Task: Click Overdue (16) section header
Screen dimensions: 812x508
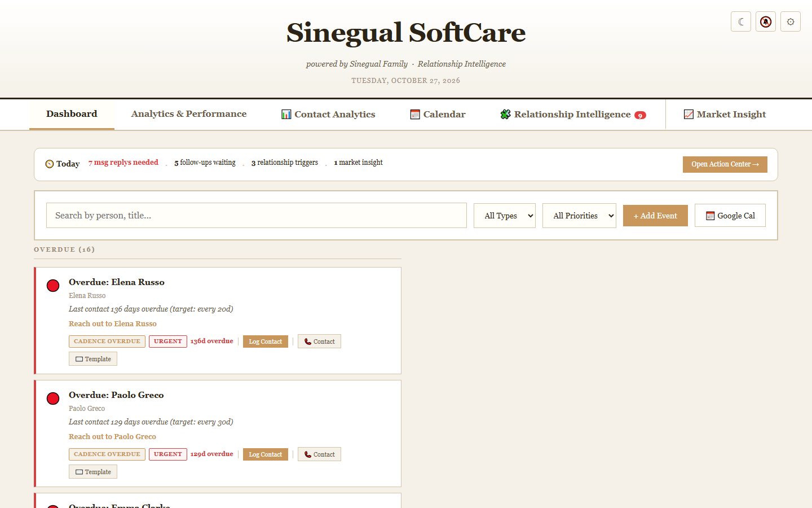Action: 64,249
